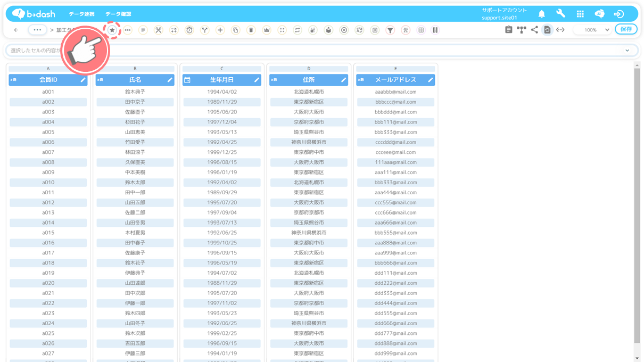Click the copy icon in the toolbar

[x=235, y=30]
